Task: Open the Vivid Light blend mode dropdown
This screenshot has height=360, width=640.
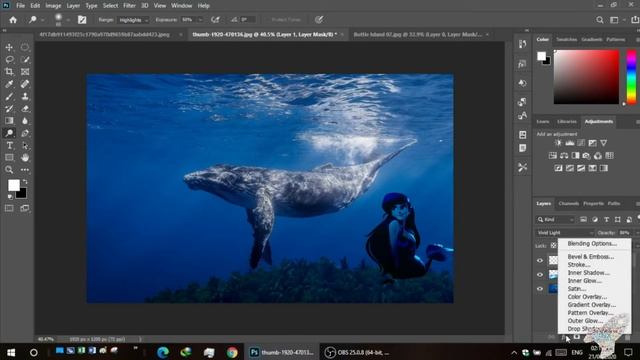Action: coord(565,233)
